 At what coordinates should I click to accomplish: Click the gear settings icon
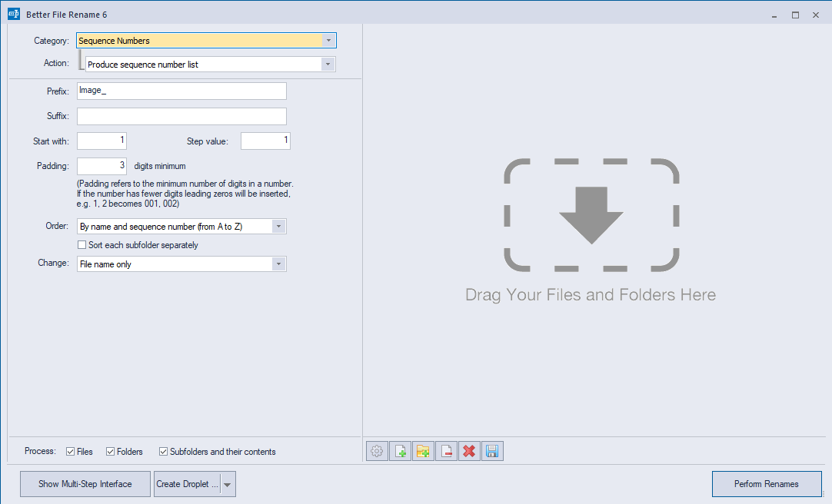coord(377,452)
